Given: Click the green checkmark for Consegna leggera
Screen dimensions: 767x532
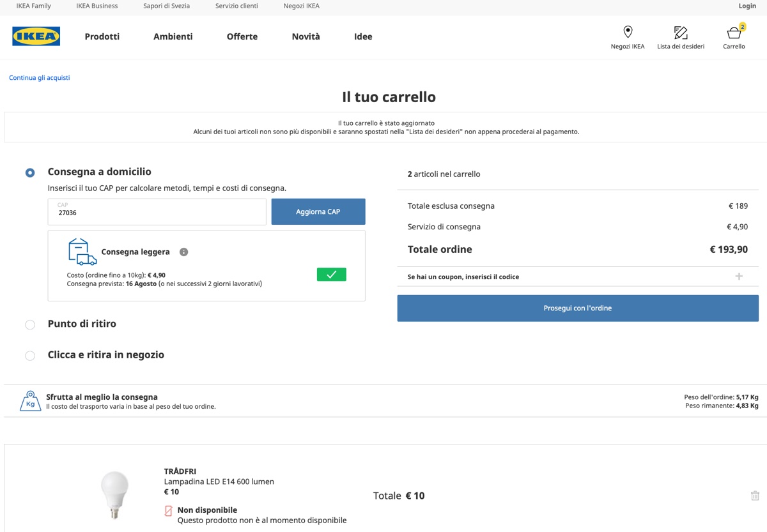Looking at the screenshot, I should 331,275.
